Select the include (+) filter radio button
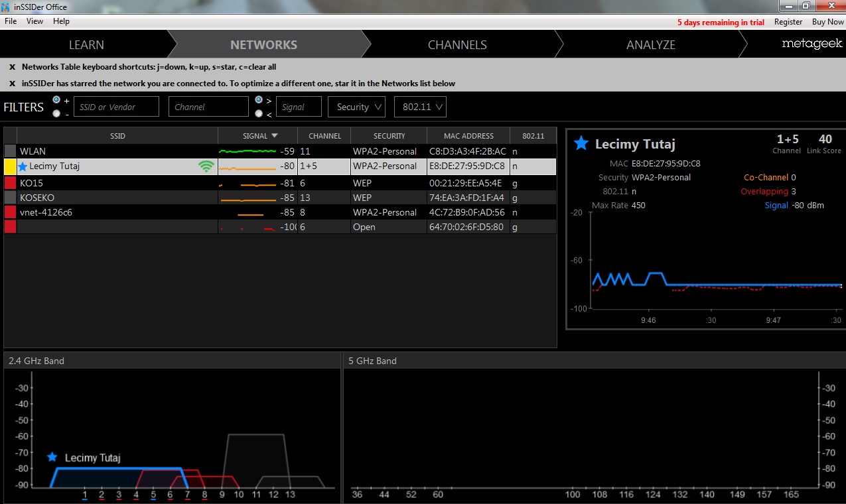This screenshot has height=504, width=846. pyautogui.click(x=56, y=99)
